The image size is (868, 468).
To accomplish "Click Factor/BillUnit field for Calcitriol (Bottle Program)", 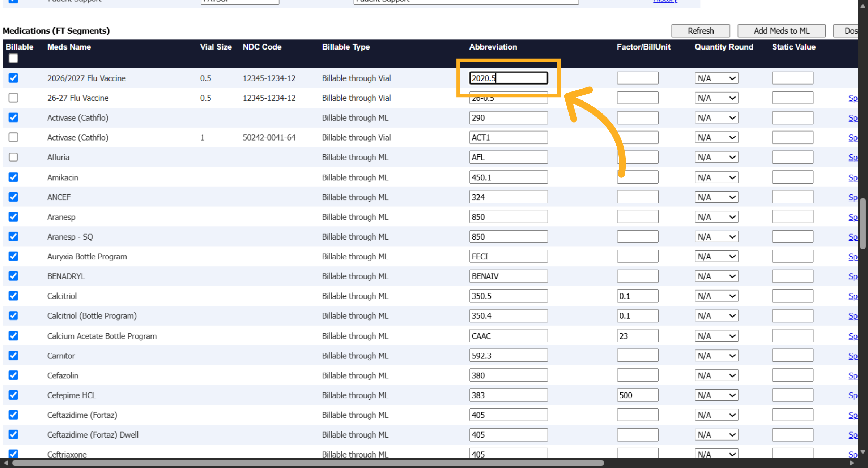I will point(638,316).
